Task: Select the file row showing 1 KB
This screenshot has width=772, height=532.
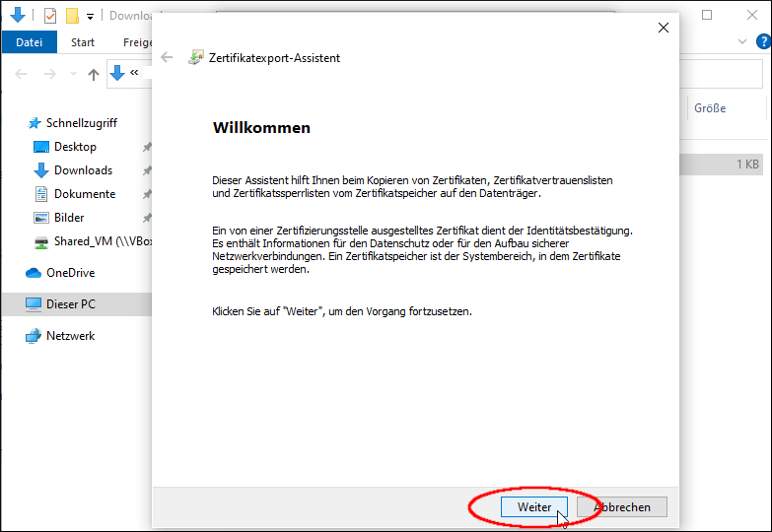Action: point(722,165)
